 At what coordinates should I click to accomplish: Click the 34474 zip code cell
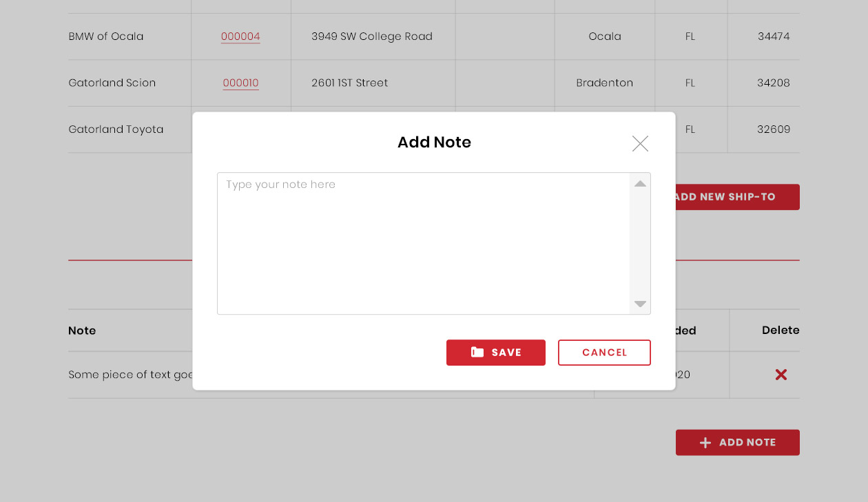[773, 36]
